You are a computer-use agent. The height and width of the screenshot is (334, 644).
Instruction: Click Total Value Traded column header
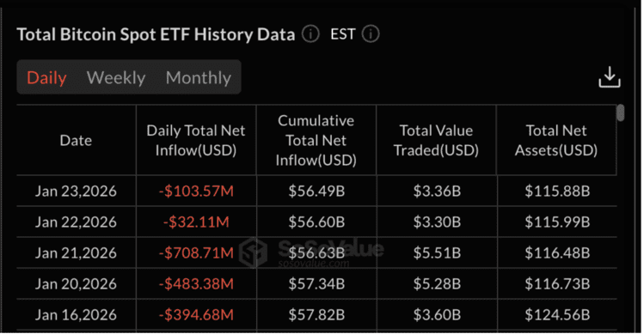click(x=436, y=140)
